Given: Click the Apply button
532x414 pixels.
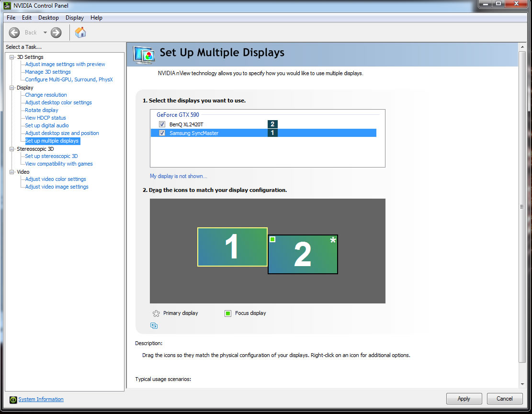Looking at the screenshot, I should pos(464,399).
